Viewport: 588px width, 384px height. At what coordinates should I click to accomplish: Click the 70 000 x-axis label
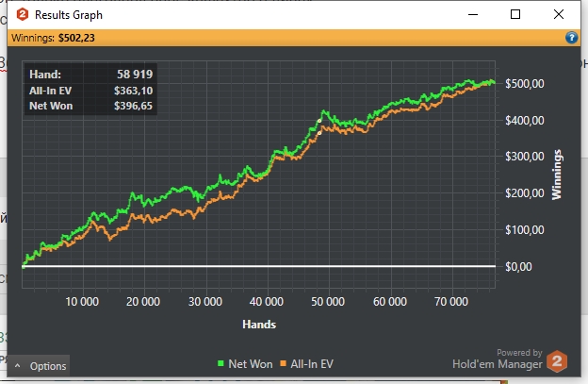point(451,301)
